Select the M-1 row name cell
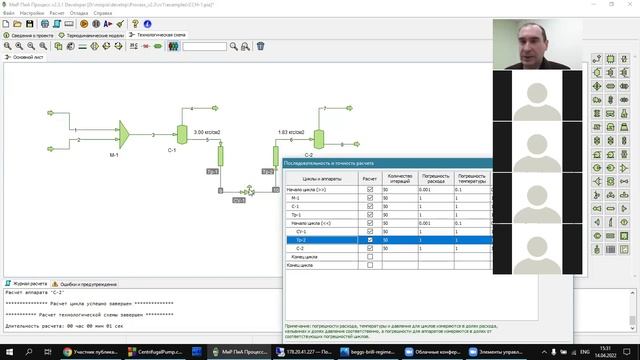The height and width of the screenshot is (360, 640). [322, 198]
